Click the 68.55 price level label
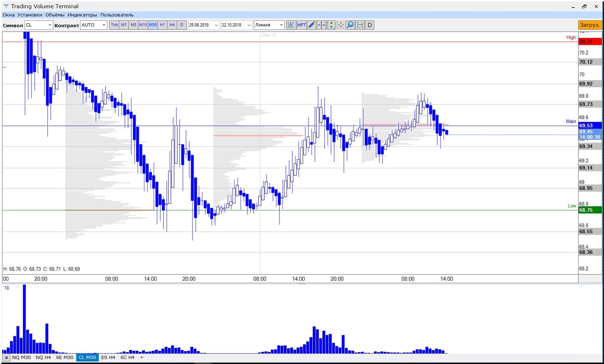This screenshot has height=364, width=604. pos(590,231)
